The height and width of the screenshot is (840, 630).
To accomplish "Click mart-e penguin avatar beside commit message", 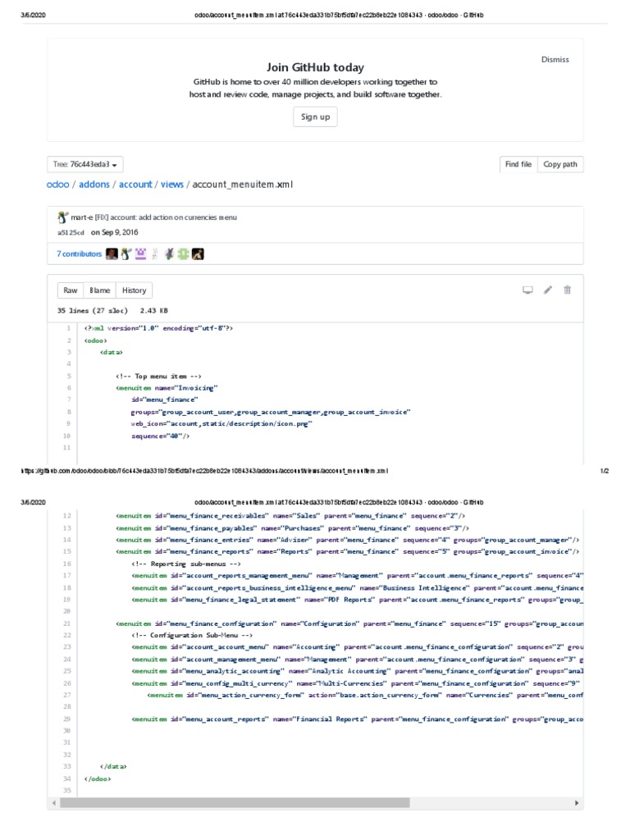I will (x=62, y=217).
